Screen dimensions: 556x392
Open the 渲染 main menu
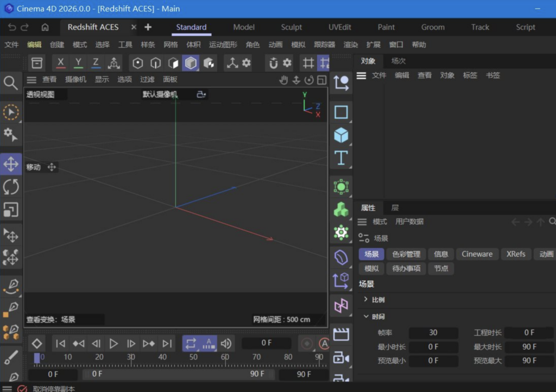(x=351, y=45)
